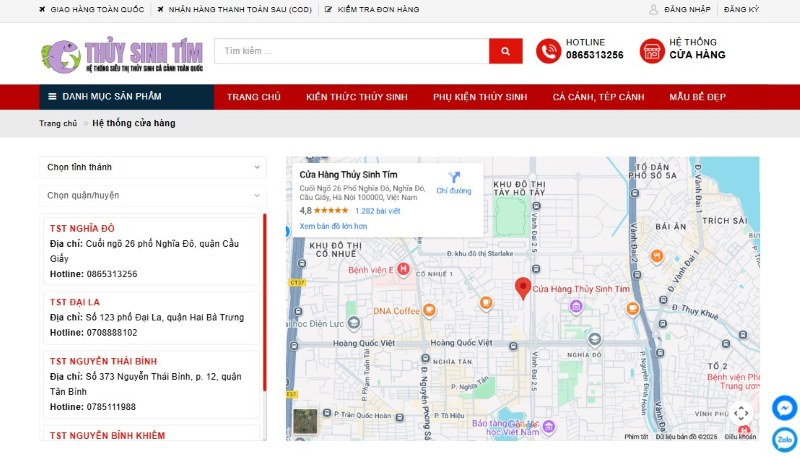This screenshot has width=800, height=457.
Task: Click the map camera controls compass button
Action: pos(741,413)
